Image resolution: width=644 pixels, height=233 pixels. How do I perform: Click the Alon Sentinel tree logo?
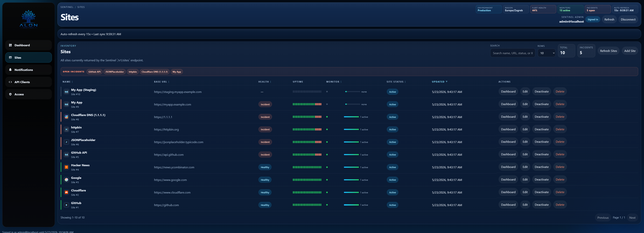(29, 19)
